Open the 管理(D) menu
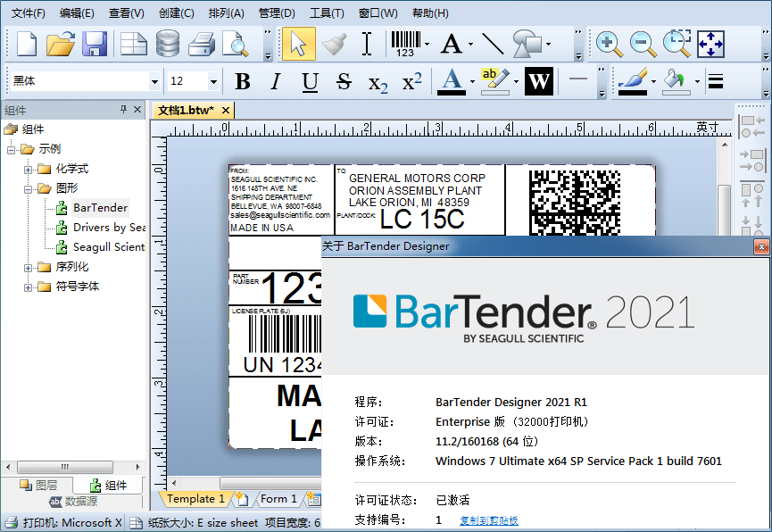Image resolution: width=772 pixels, height=532 pixels. click(x=277, y=13)
